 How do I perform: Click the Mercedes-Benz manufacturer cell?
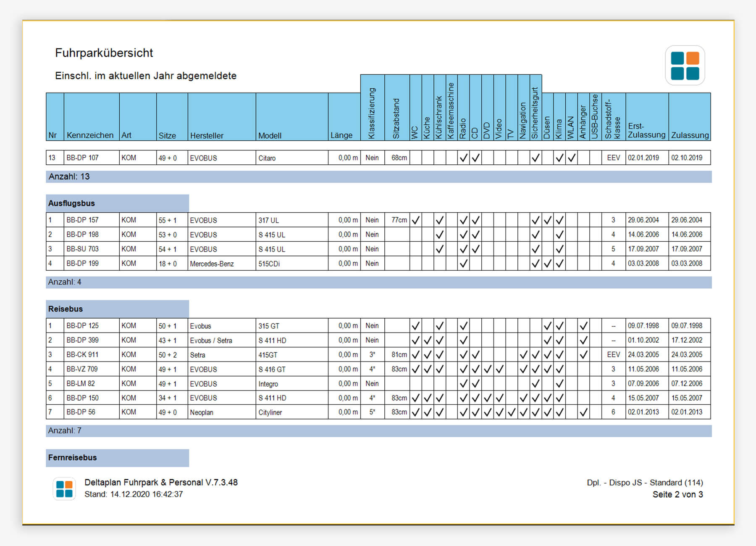(x=212, y=264)
